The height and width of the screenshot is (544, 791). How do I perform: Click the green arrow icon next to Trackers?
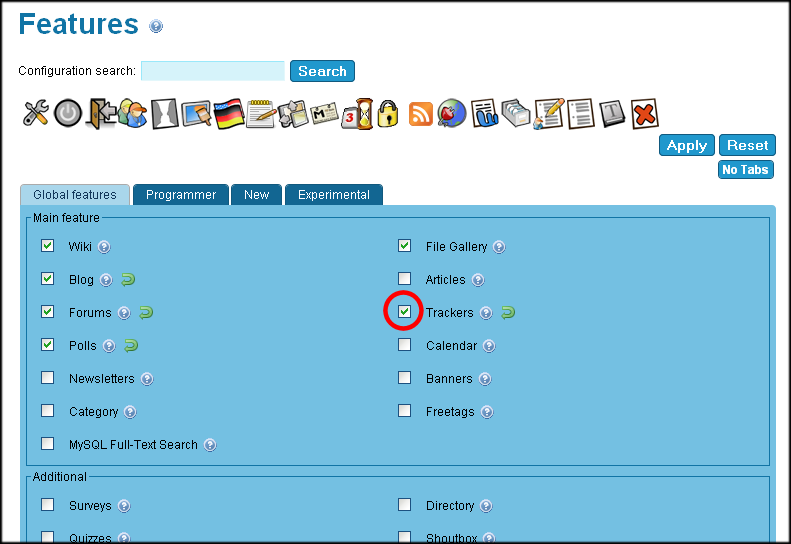tap(508, 313)
